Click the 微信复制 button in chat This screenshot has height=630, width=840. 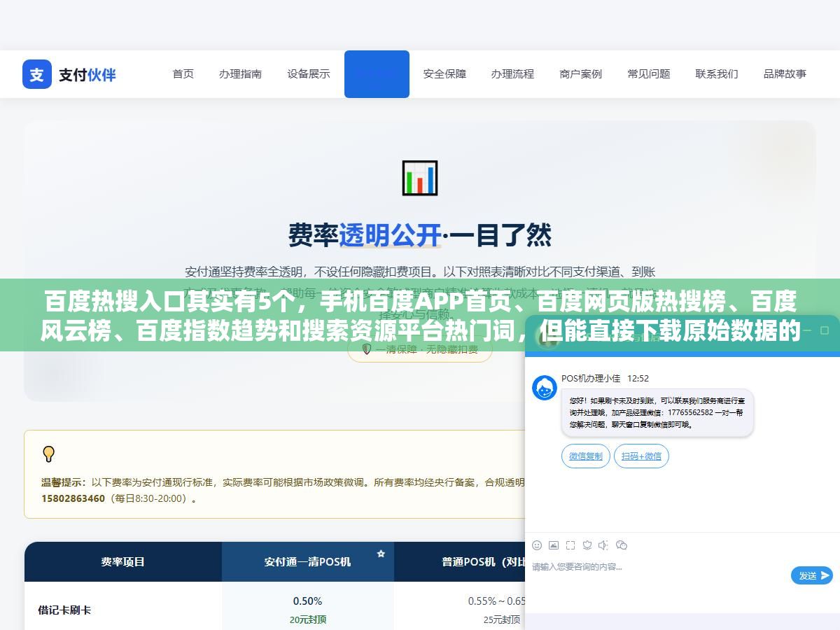click(x=586, y=456)
